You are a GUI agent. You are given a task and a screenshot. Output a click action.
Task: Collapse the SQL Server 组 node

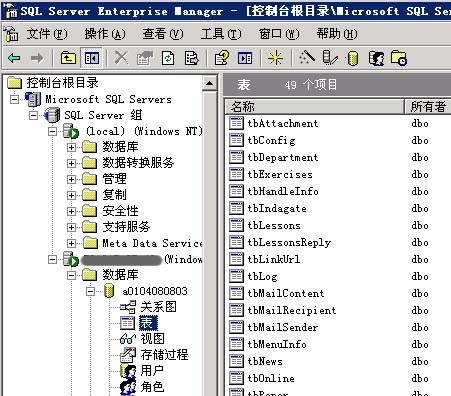click(x=33, y=115)
